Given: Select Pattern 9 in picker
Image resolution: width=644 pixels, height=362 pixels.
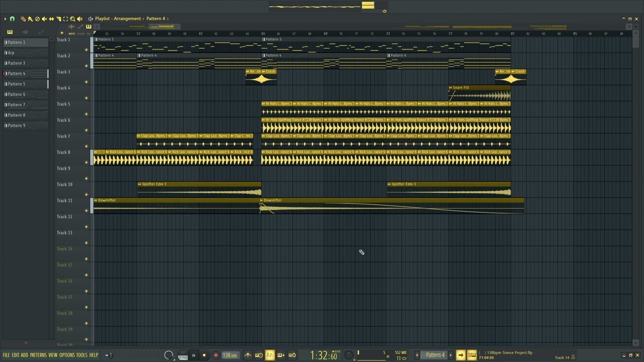Looking at the screenshot, I should [x=26, y=125].
